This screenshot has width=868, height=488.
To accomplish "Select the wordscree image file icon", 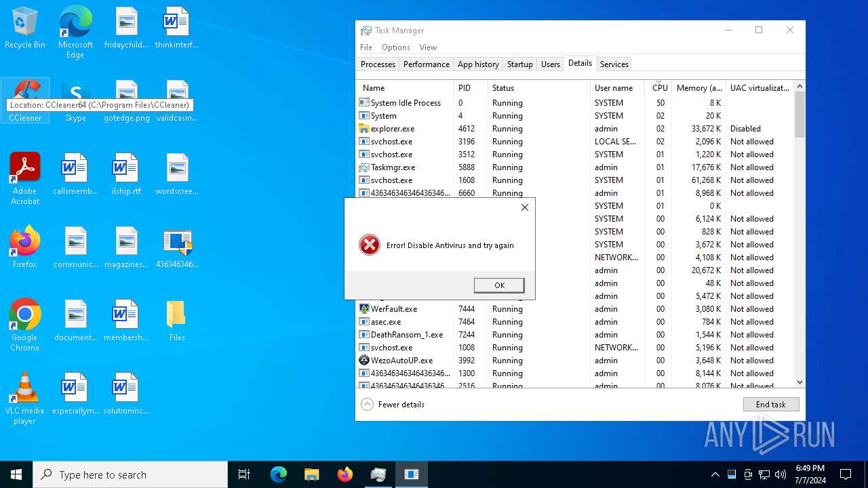I will (177, 174).
